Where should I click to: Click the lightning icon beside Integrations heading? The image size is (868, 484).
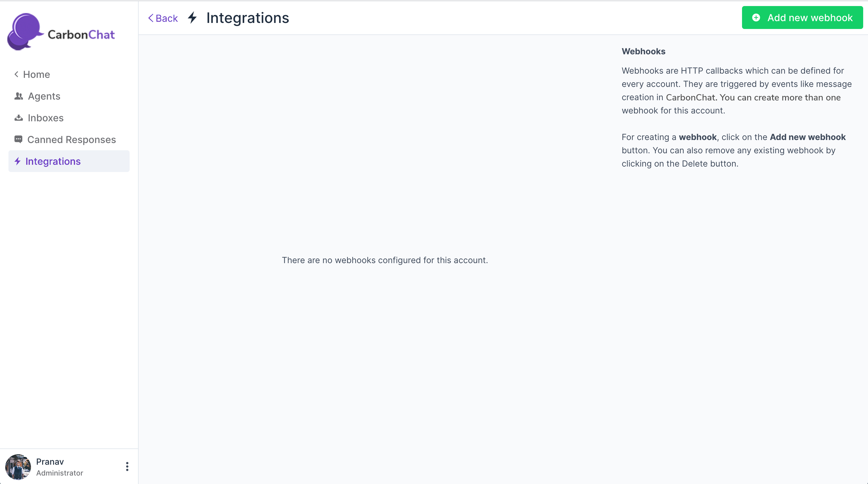192,18
